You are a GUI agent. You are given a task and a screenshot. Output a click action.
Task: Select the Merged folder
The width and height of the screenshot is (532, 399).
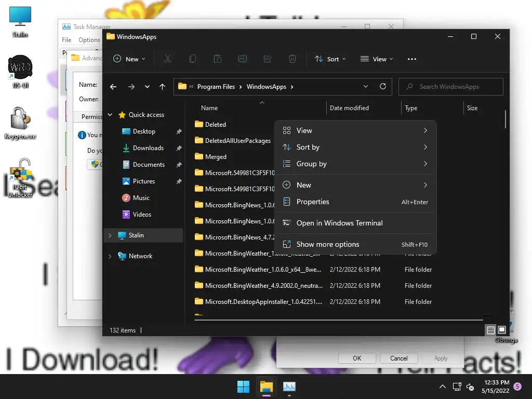click(211, 157)
